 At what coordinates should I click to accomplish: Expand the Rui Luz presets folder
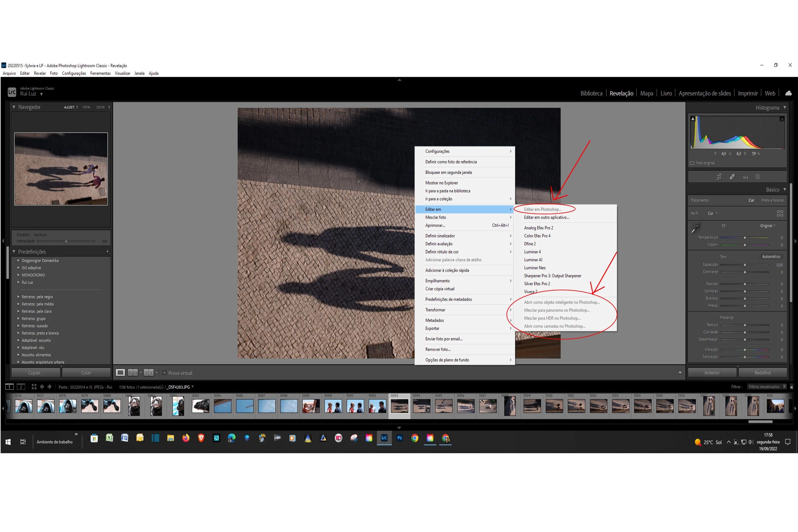coord(19,282)
